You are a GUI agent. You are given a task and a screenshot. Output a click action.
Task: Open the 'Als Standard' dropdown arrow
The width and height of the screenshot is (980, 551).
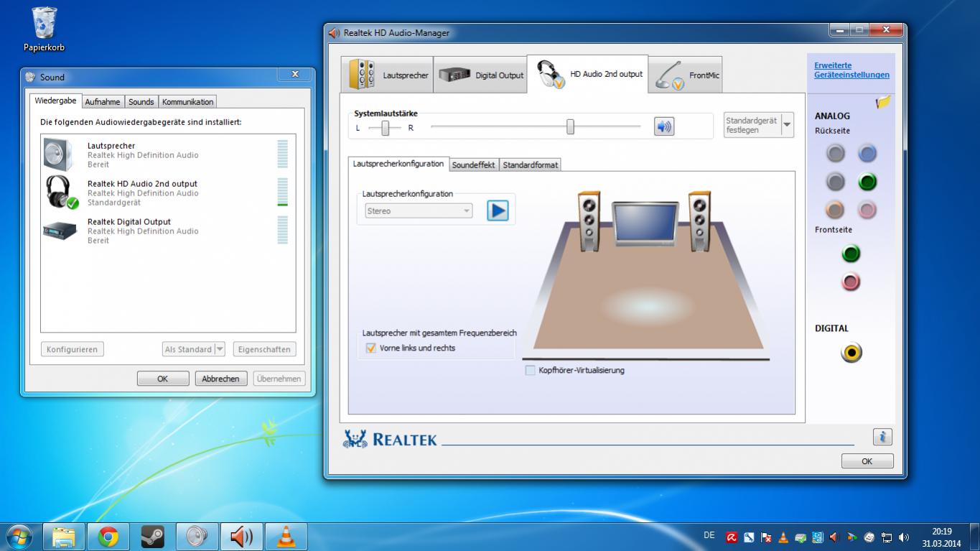(x=220, y=349)
